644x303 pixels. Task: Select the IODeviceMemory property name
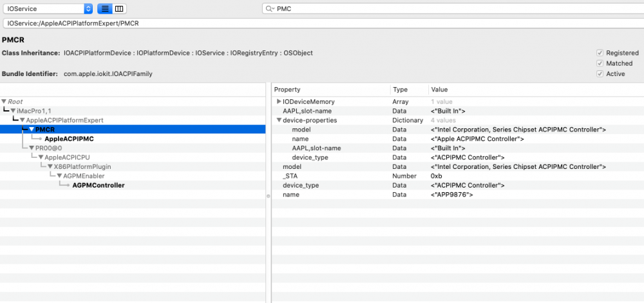point(309,102)
